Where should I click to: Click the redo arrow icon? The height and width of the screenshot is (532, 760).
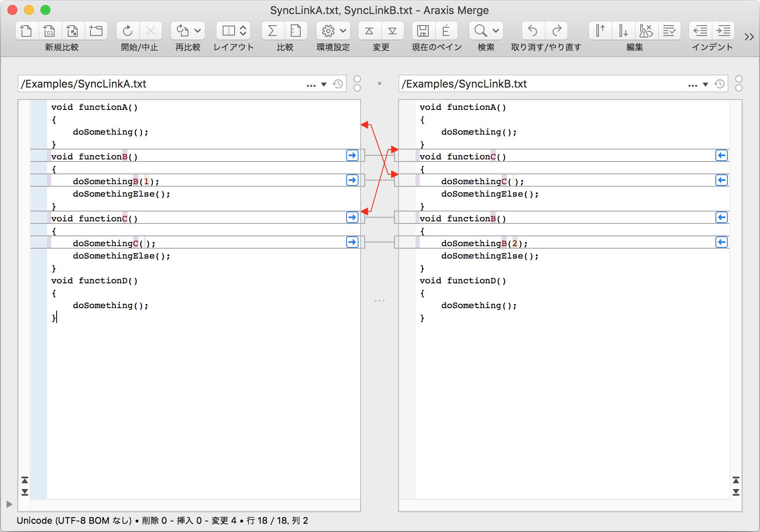coord(556,31)
